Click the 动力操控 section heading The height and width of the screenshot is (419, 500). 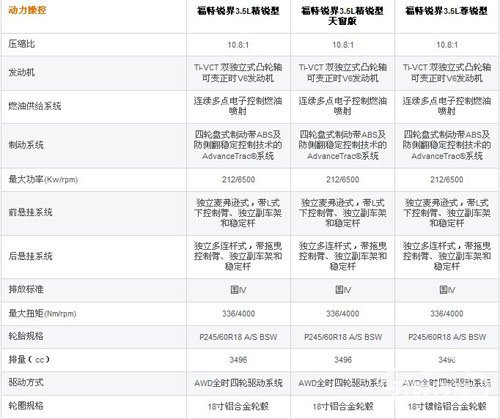coord(27,10)
